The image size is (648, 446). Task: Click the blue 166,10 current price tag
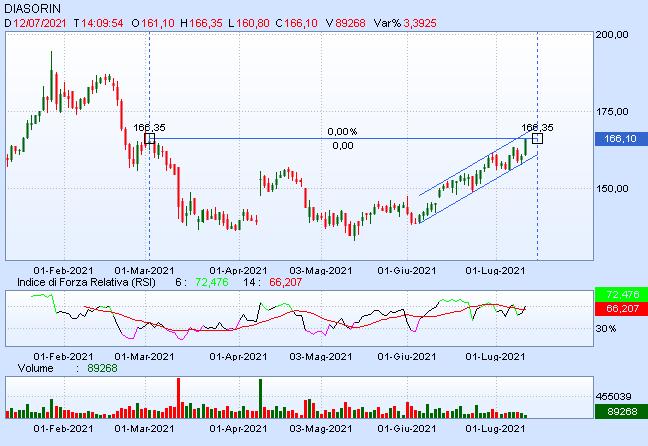pyautogui.click(x=621, y=138)
